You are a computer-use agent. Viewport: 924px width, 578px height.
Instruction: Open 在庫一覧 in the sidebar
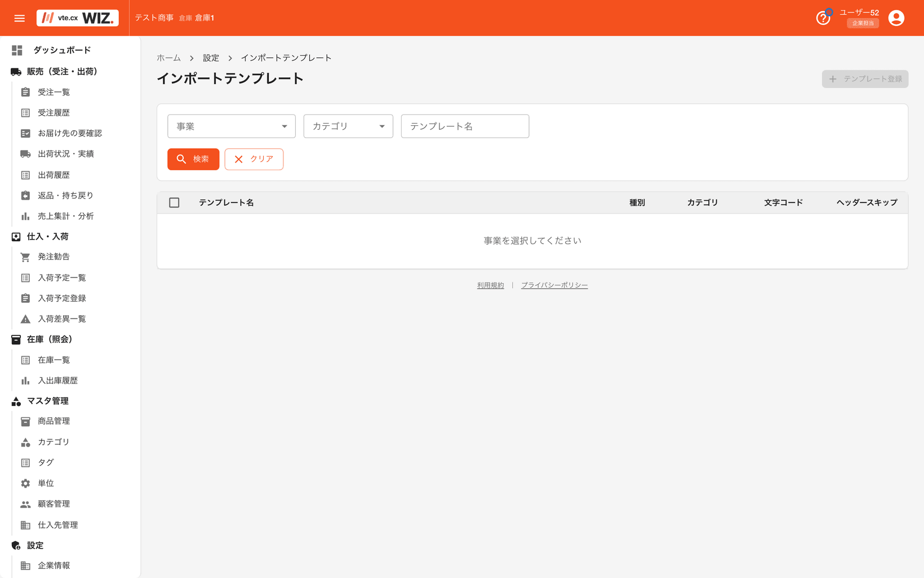point(54,360)
